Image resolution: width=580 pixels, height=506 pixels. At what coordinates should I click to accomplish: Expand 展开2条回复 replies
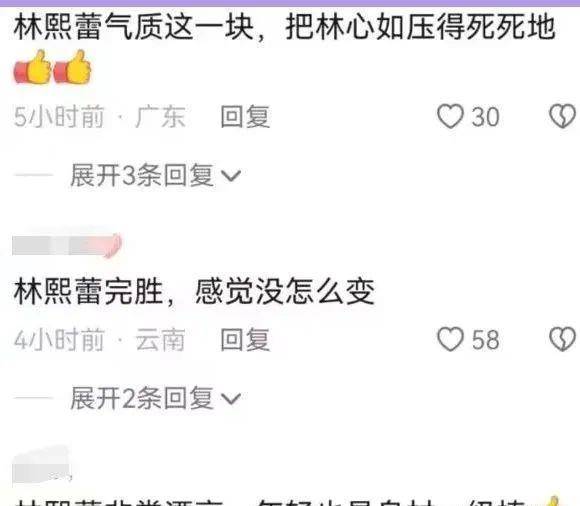155,398
